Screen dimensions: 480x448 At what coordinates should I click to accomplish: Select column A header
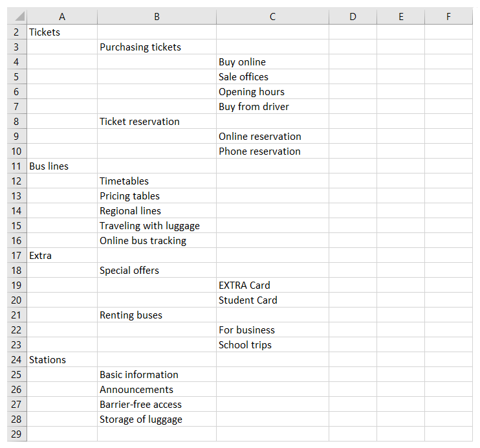tap(62, 16)
